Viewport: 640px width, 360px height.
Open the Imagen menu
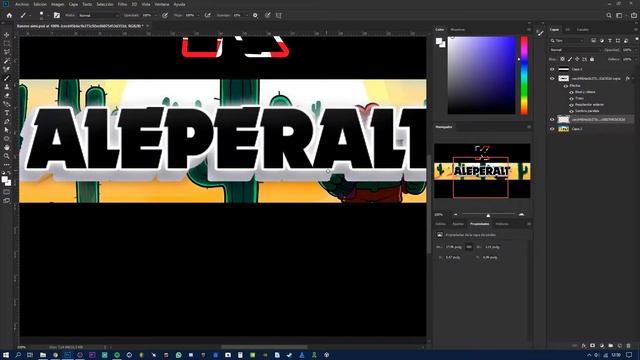click(x=58, y=4)
